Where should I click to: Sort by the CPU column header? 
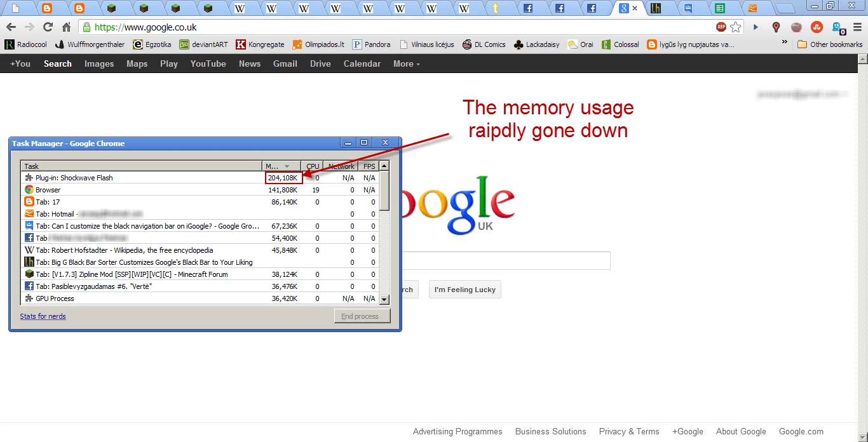tap(311, 166)
